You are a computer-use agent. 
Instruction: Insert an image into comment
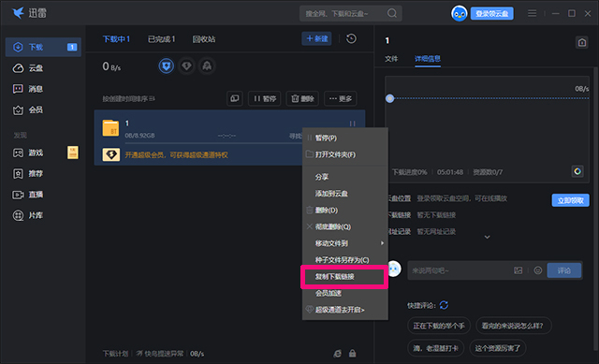tap(518, 270)
